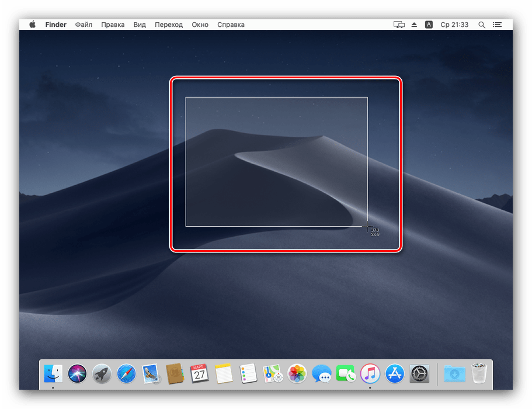The height and width of the screenshot is (409, 532).
Task: Open Calendar showing March 27
Action: click(199, 374)
